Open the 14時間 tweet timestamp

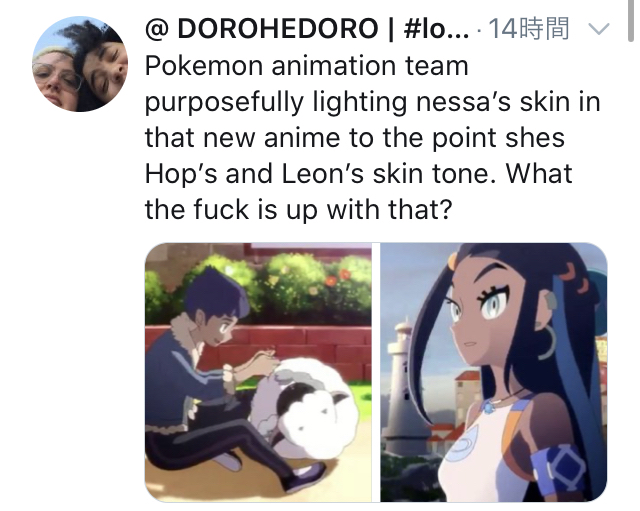(528, 29)
